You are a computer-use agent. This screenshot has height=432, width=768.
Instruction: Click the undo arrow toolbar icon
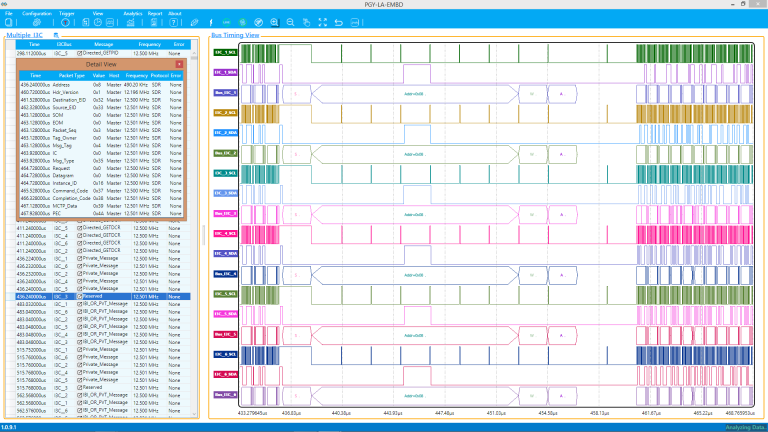(338, 23)
